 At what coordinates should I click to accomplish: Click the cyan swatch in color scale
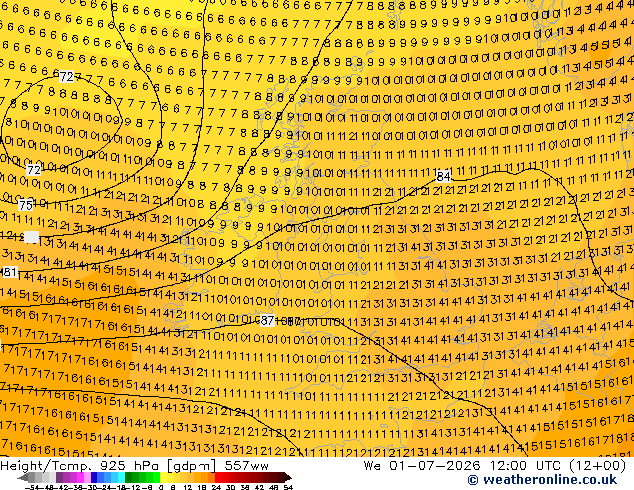click(122, 478)
